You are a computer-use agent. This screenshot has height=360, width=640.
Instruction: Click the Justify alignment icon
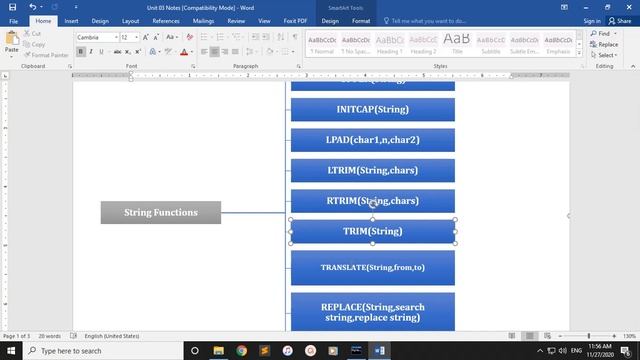tap(235, 52)
